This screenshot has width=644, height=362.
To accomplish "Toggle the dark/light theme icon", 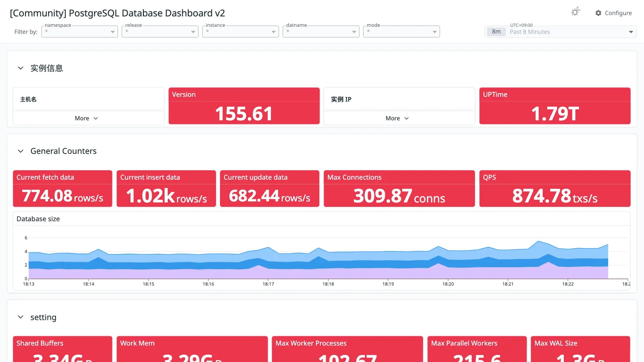I will (576, 12).
